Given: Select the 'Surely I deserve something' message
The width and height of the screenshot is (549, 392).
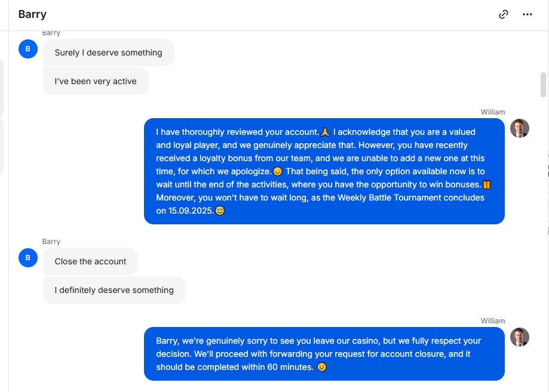Looking at the screenshot, I should coord(109,53).
